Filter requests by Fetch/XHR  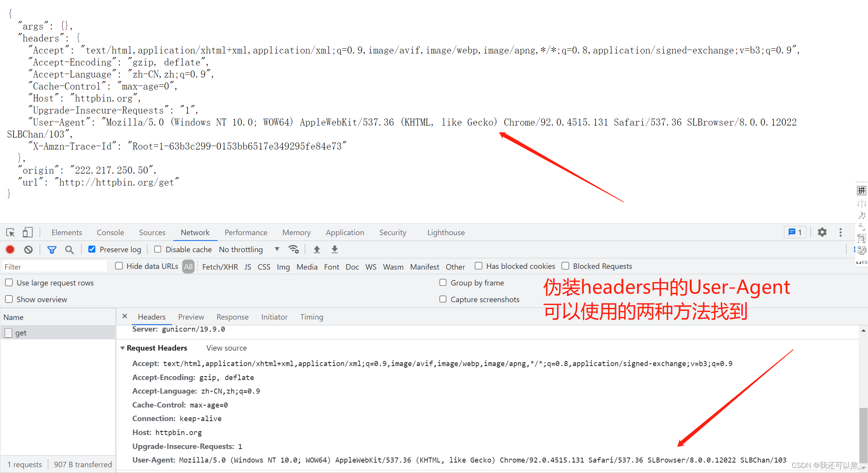point(220,267)
